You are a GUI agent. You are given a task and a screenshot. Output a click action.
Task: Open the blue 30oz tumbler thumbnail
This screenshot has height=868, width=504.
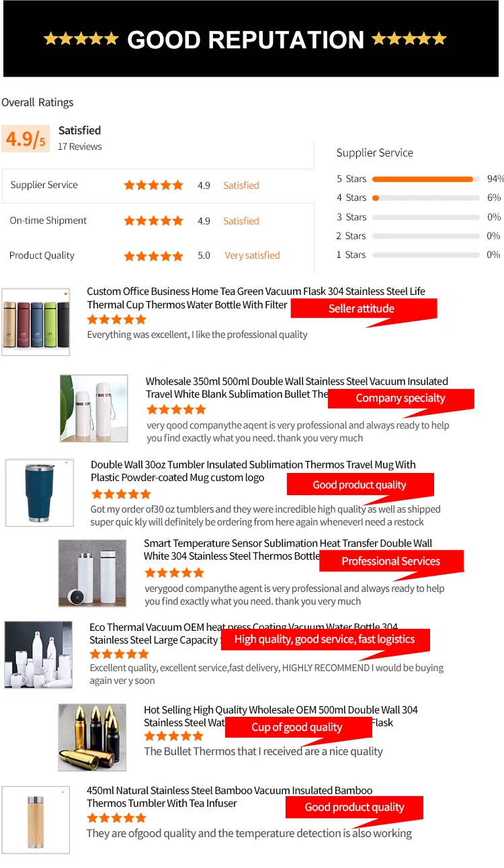coord(39,492)
